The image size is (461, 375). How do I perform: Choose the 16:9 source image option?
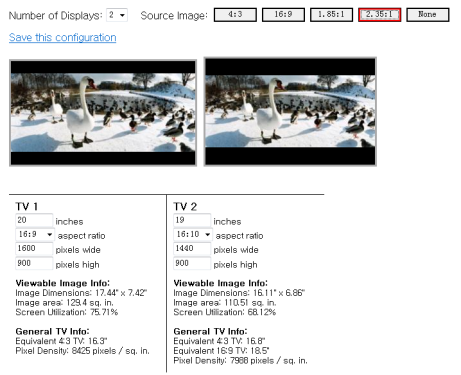pos(283,15)
